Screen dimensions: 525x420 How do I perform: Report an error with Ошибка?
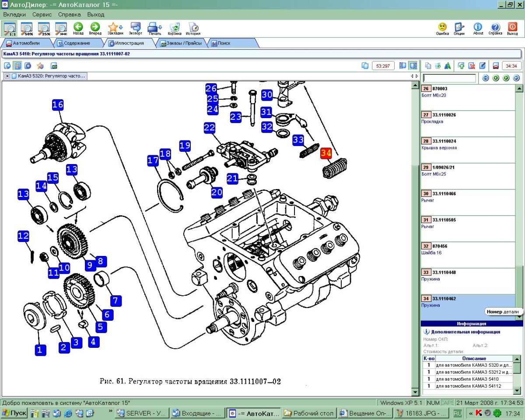coord(442,28)
